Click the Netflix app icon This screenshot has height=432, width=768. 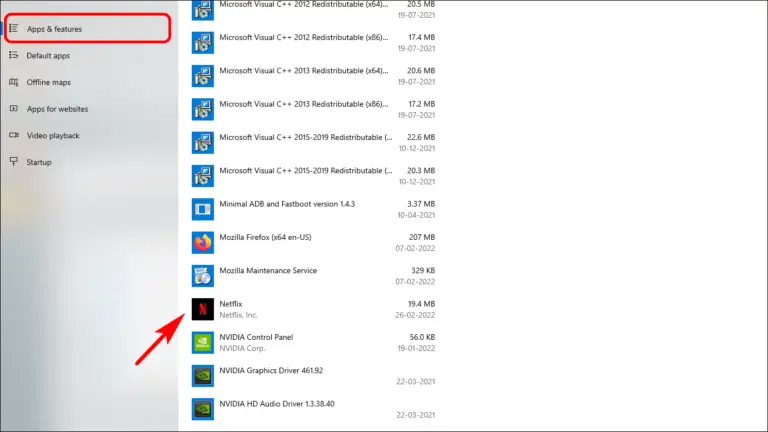tap(203, 309)
